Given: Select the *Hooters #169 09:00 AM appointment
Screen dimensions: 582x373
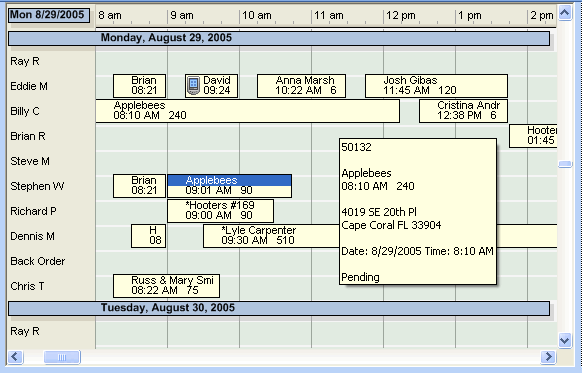Looking at the screenshot, I should tap(220, 211).
